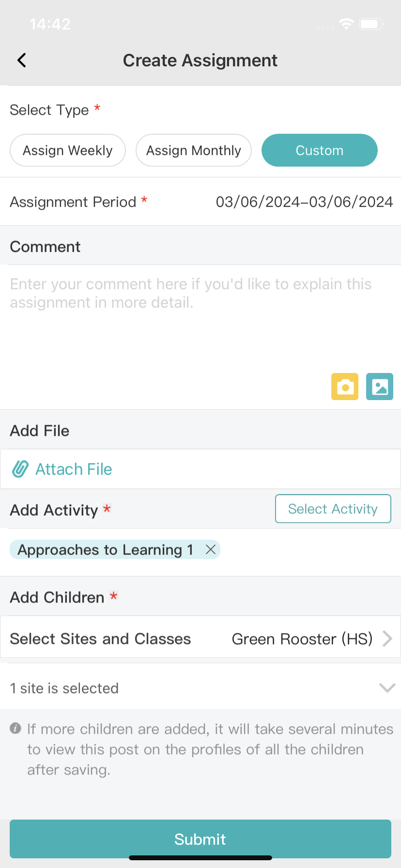Viewport: 401px width, 868px height.
Task: Tap the back arrow icon
Action: pos(22,61)
